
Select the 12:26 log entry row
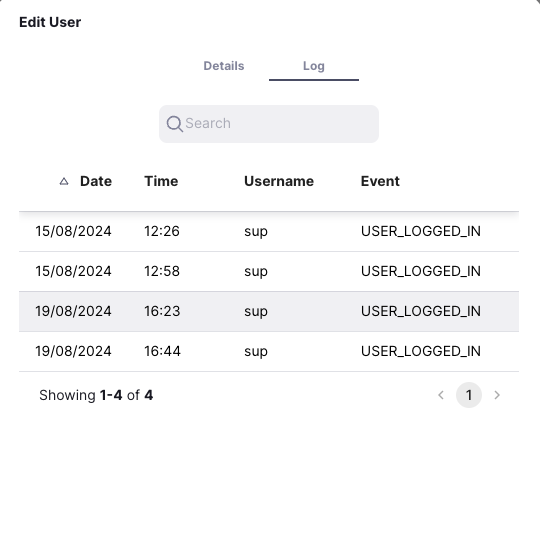pos(269,231)
